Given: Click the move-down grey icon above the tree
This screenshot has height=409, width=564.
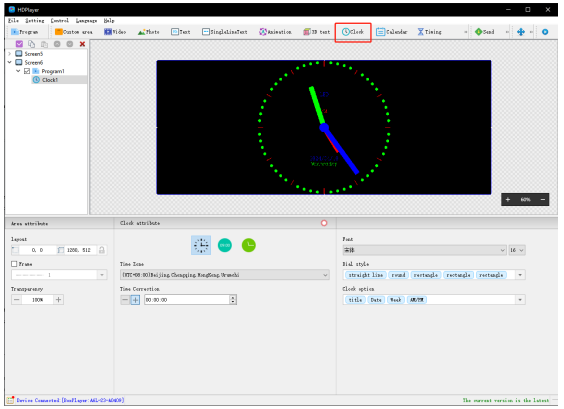Looking at the screenshot, I should (x=70, y=44).
